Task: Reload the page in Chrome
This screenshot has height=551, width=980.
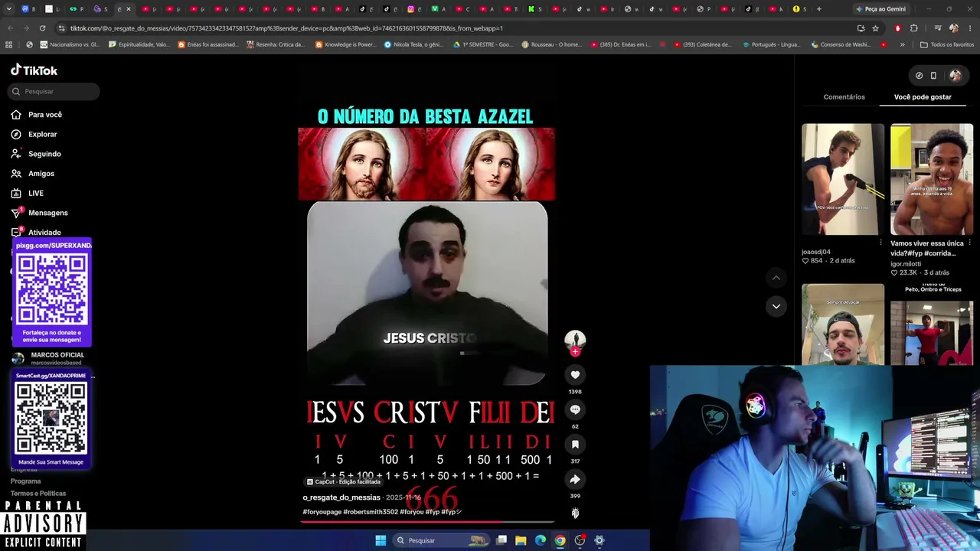Action: point(42,28)
